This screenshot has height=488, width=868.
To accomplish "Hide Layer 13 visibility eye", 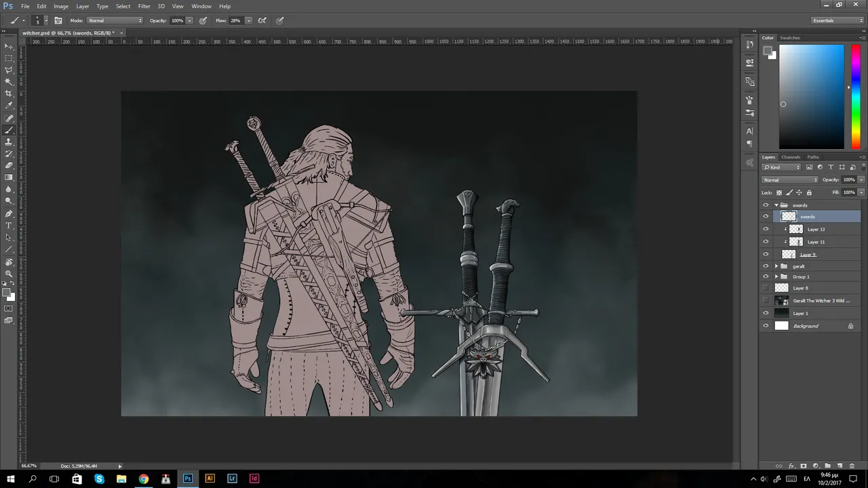I will [766, 229].
